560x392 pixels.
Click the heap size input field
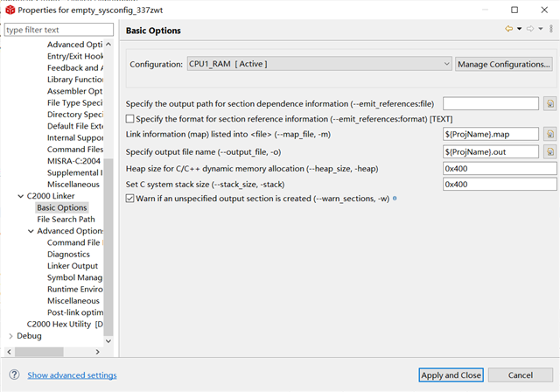[x=500, y=168]
